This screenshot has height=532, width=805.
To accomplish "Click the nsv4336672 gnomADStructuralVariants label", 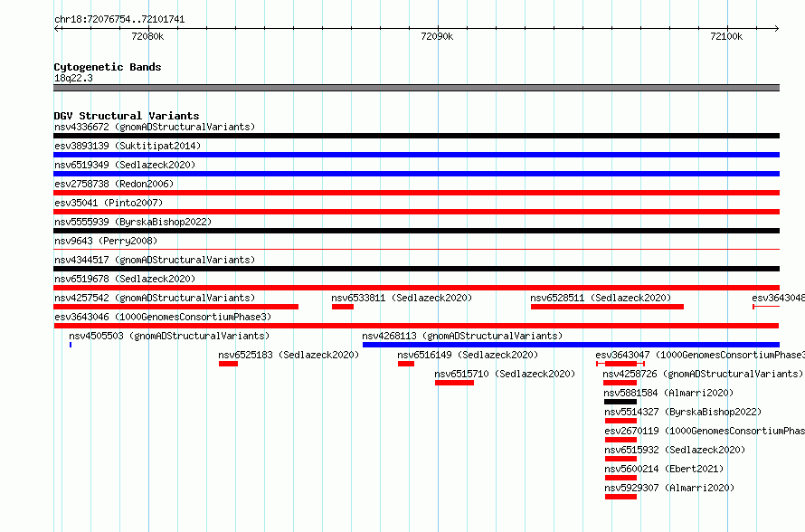I will pyautogui.click(x=155, y=127).
